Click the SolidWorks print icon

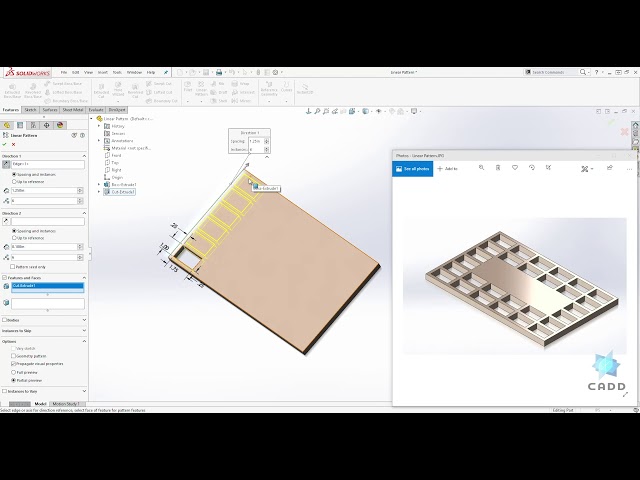click(x=219, y=72)
